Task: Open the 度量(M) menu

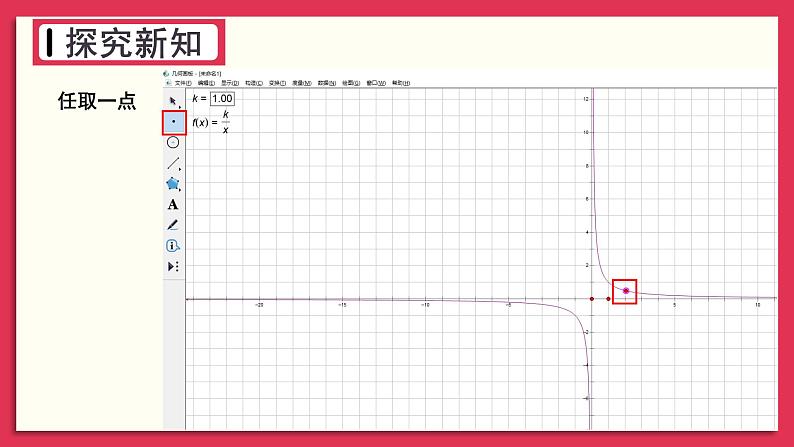Action: click(x=302, y=83)
